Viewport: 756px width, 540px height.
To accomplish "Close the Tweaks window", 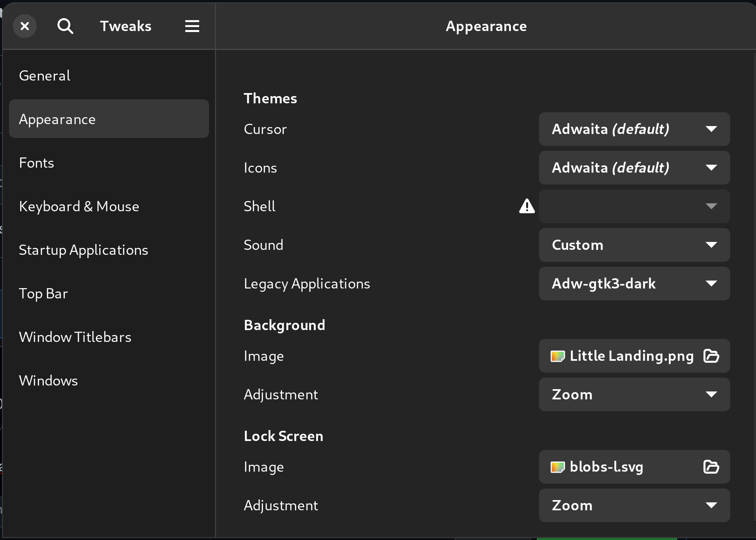I will pos(25,26).
